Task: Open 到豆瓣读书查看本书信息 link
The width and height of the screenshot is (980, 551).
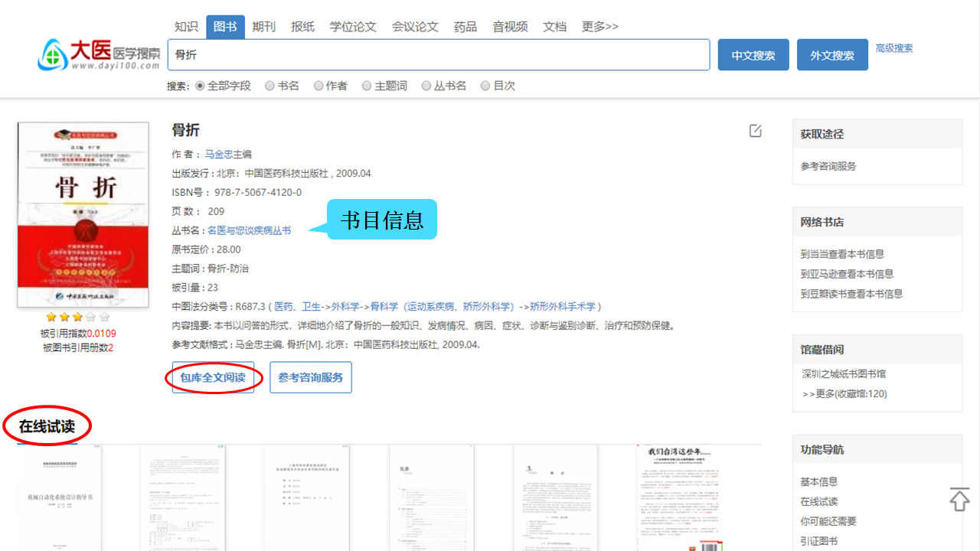Action: click(851, 294)
